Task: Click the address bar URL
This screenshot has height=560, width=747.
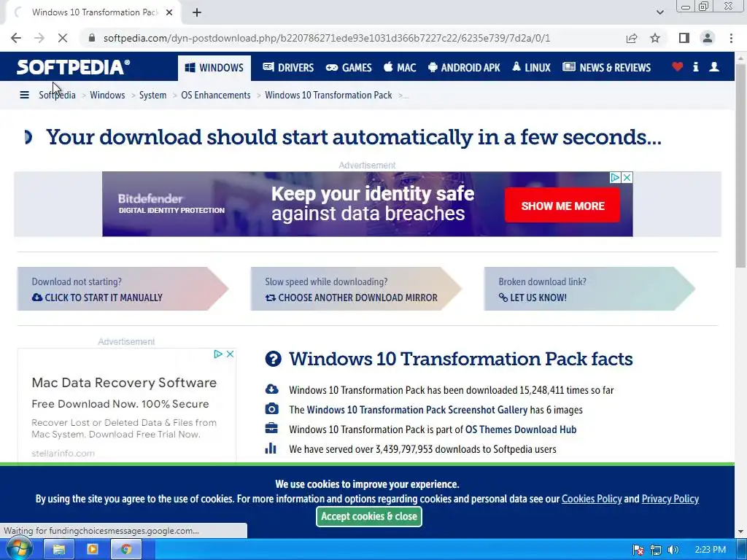Action: coord(326,38)
